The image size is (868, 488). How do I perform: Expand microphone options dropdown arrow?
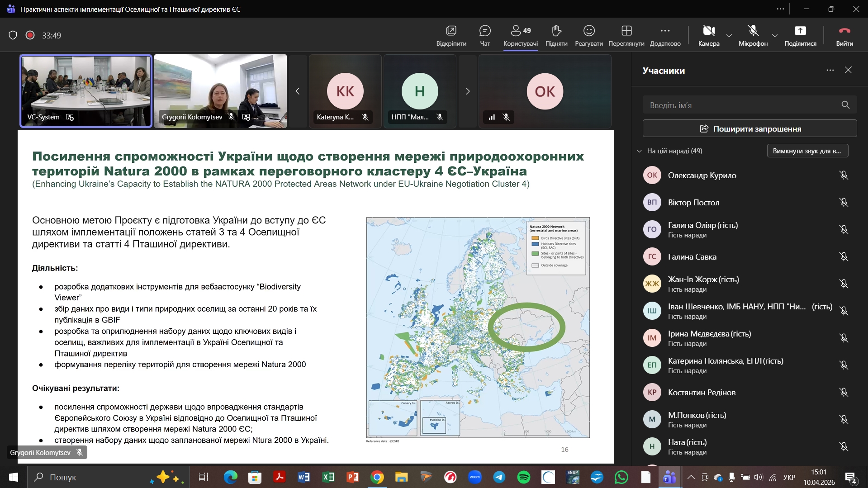(x=774, y=35)
